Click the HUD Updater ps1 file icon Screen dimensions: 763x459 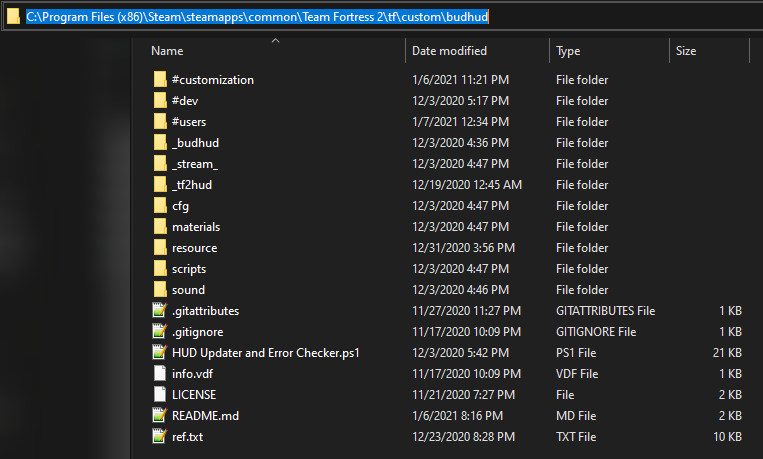pyautogui.click(x=160, y=352)
